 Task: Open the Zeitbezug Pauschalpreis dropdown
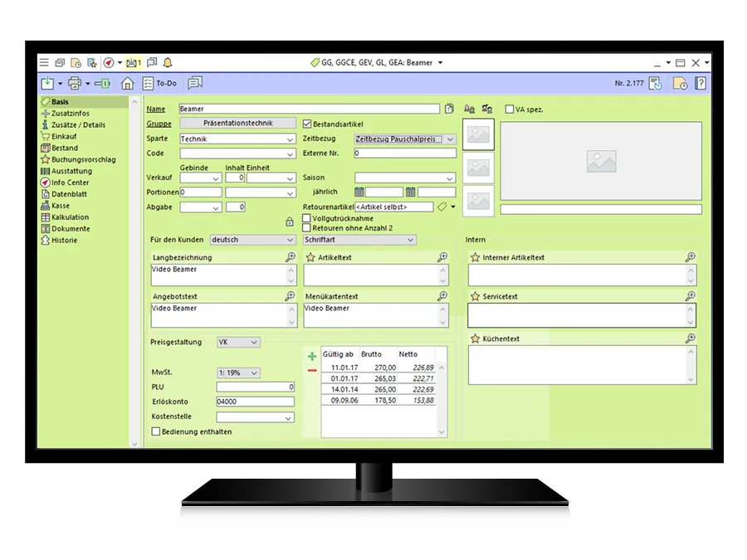click(449, 139)
